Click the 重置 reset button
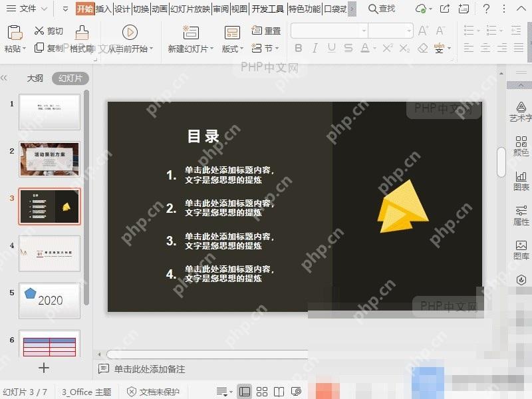The width and height of the screenshot is (532, 399). click(267, 31)
